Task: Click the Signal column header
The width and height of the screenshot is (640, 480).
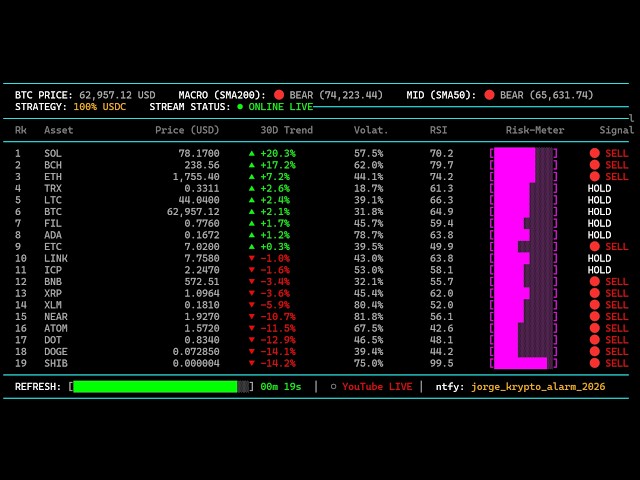Action: point(617,130)
